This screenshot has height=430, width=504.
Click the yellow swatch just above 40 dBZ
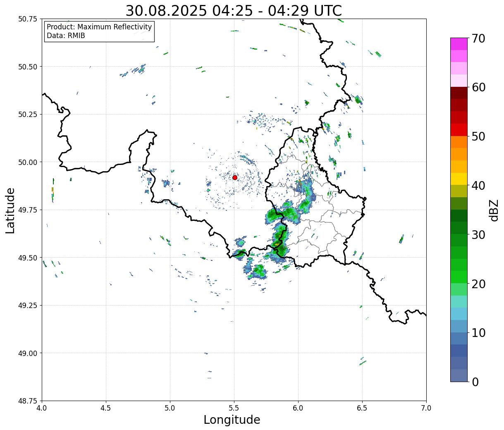click(x=459, y=179)
